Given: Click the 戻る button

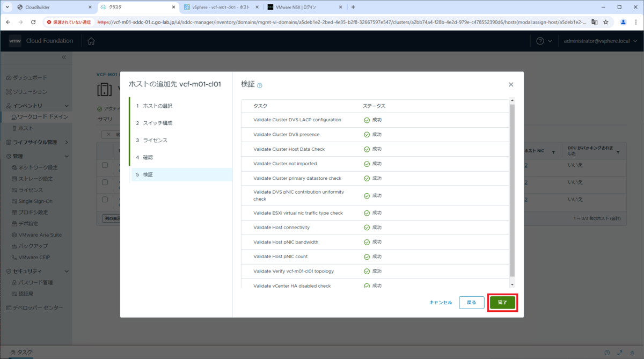Looking at the screenshot, I should point(472,303).
